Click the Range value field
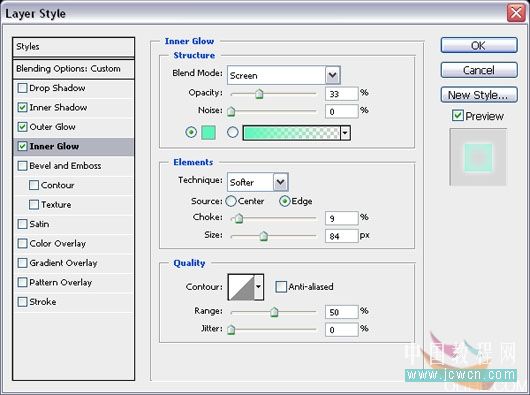The image size is (530, 395). point(341,312)
